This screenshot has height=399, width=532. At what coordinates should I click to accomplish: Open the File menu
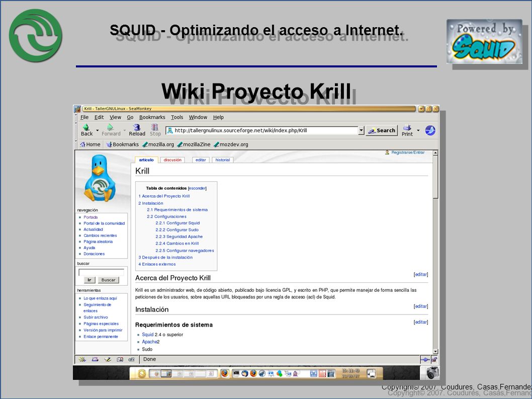(x=84, y=117)
